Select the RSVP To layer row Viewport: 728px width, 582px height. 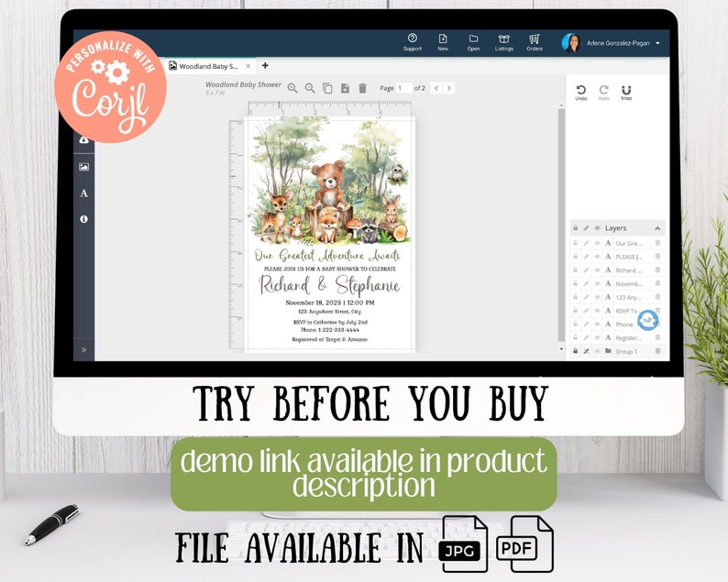coord(617,311)
